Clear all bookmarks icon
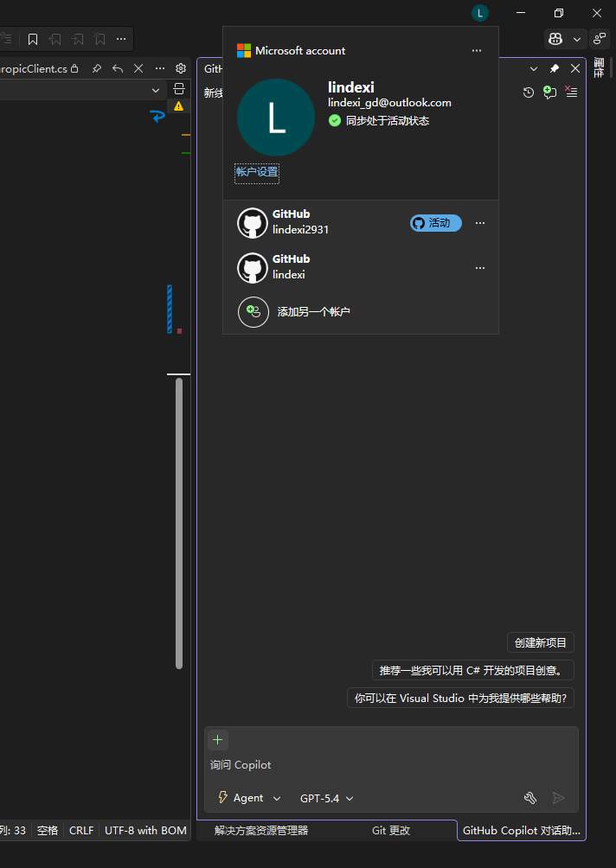This screenshot has height=868, width=616. (x=99, y=39)
